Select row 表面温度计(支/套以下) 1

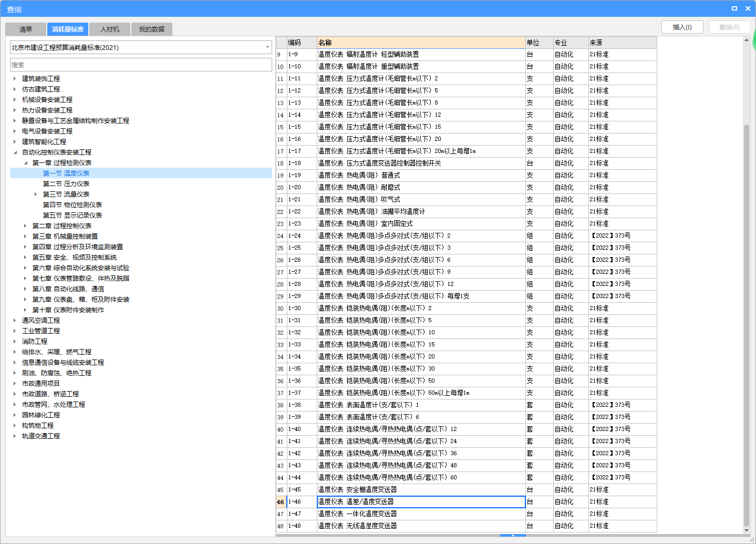(x=421, y=405)
